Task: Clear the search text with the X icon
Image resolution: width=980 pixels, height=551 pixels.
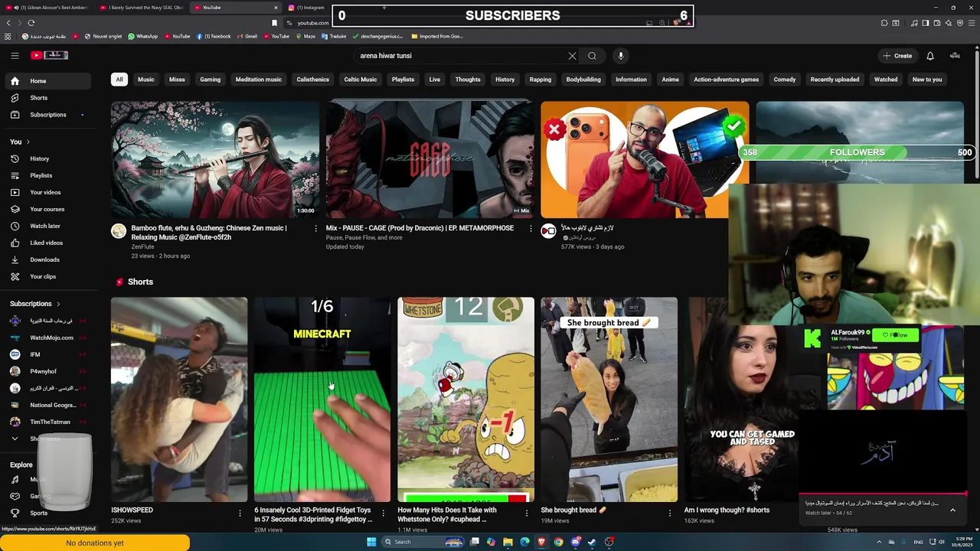Action: (x=572, y=56)
